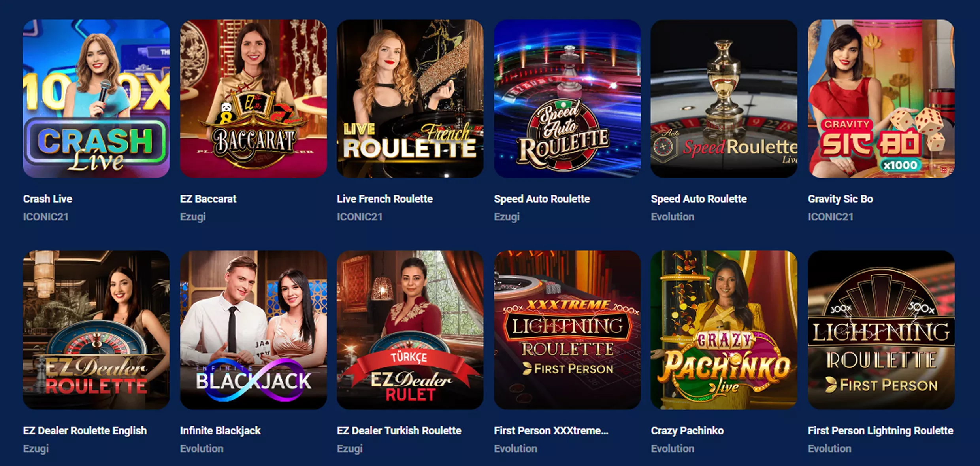Select the Live French Roulette thumbnail
The width and height of the screenshot is (980, 466).
(410, 99)
